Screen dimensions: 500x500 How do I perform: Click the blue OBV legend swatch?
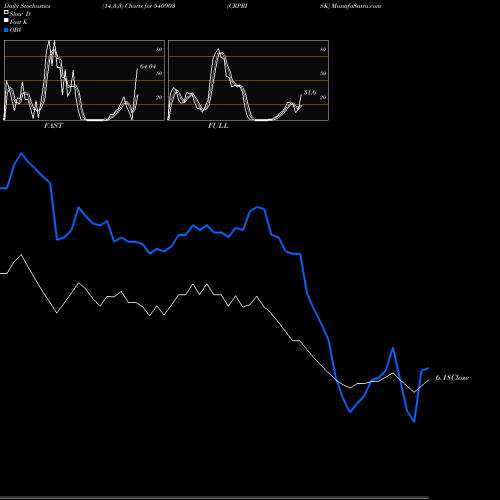point(6,30)
